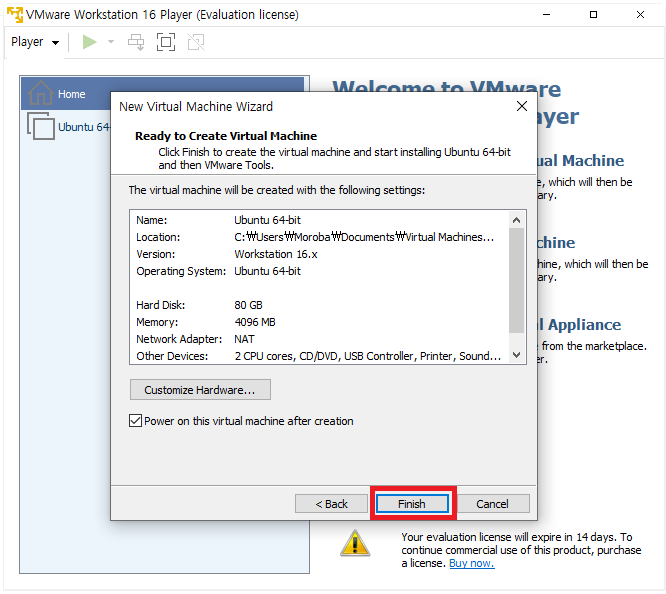This screenshot has height=594, width=666.
Task: Click Send Ctrl+Alt+Del toolbar icon
Action: tap(136, 42)
